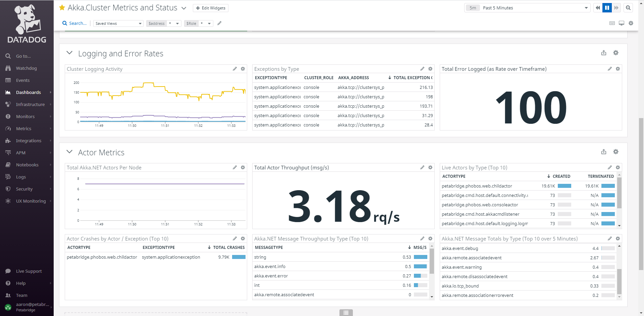The height and width of the screenshot is (316, 644).
Task: Edit Exceptions by Type widget
Action: [422, 69]
